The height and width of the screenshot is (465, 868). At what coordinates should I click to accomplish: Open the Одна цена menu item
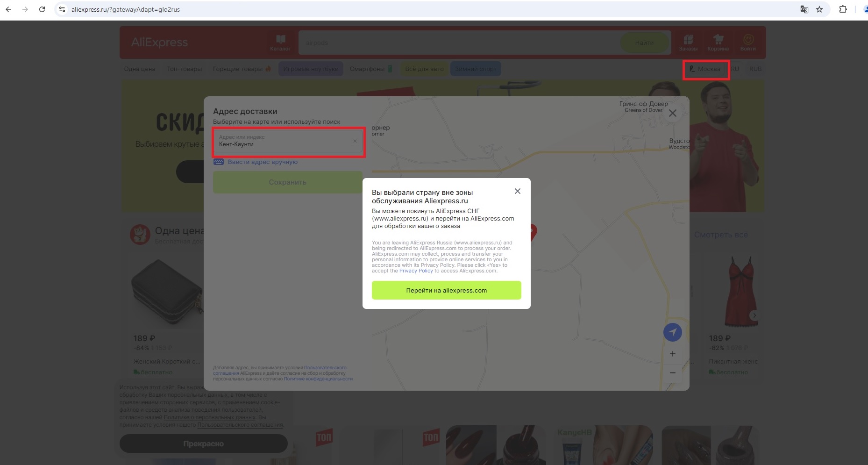[x=140, y=69]
